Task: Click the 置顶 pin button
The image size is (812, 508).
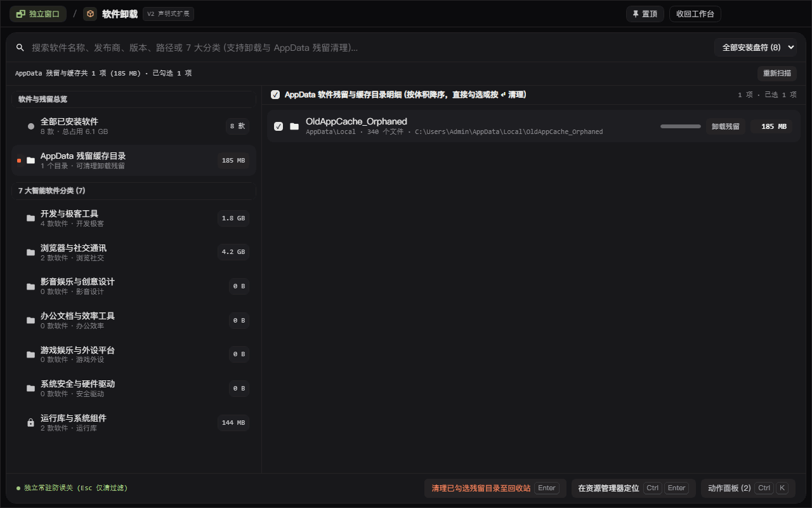Action: coord(645,14)
